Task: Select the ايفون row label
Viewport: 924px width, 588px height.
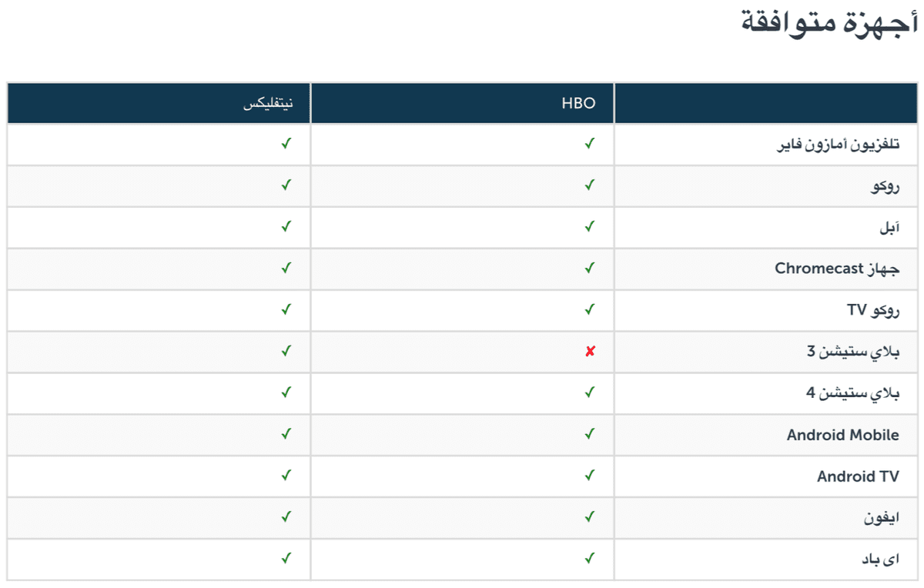Action: coord(882,519)
